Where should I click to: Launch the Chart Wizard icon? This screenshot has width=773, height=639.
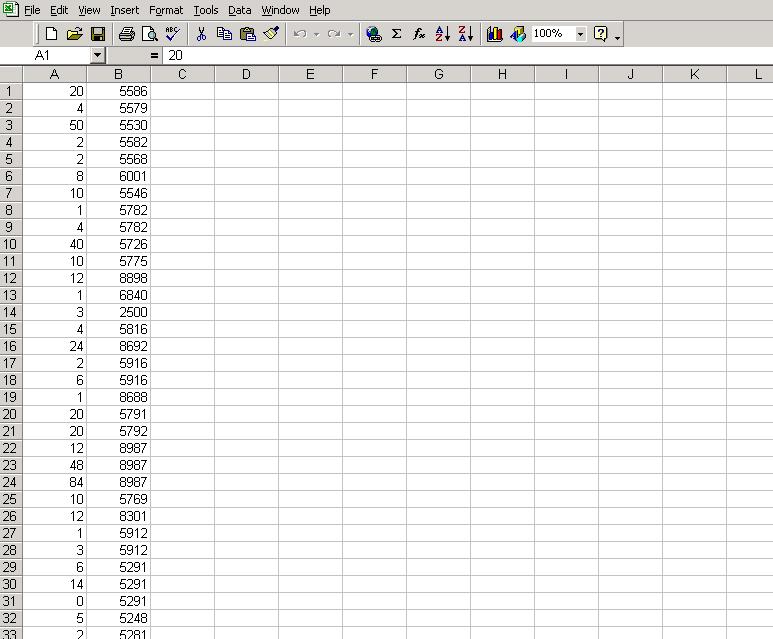click(494, 34)
